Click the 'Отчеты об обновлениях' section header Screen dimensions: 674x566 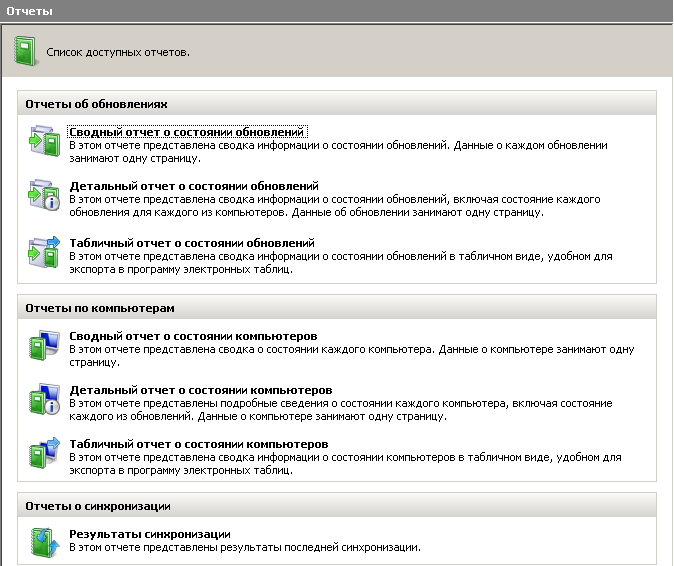coord(337,104)
